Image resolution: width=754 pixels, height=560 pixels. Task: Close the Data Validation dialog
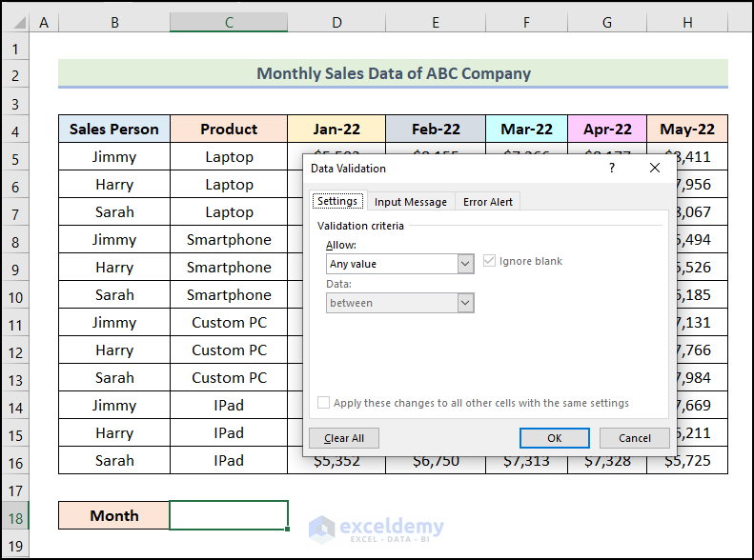click(x=655, y=168)
